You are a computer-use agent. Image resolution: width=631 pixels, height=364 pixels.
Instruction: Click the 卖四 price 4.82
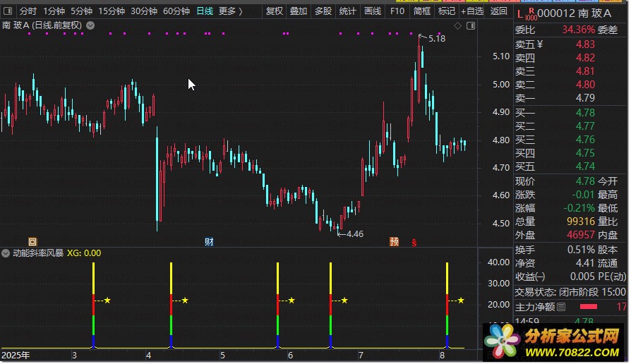pos(585,58)
